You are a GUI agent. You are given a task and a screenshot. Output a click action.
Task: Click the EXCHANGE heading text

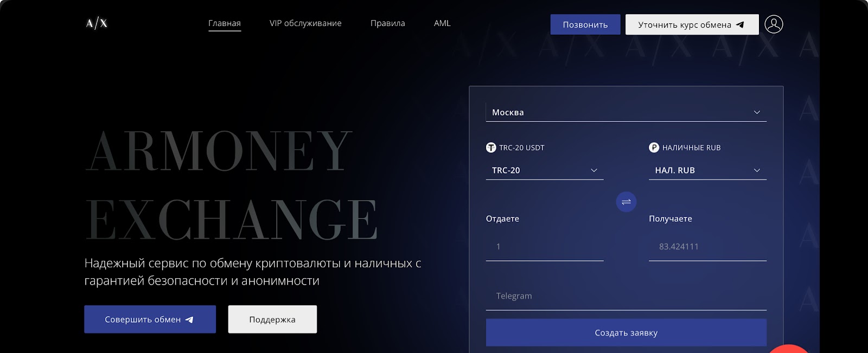coord(232,219)
